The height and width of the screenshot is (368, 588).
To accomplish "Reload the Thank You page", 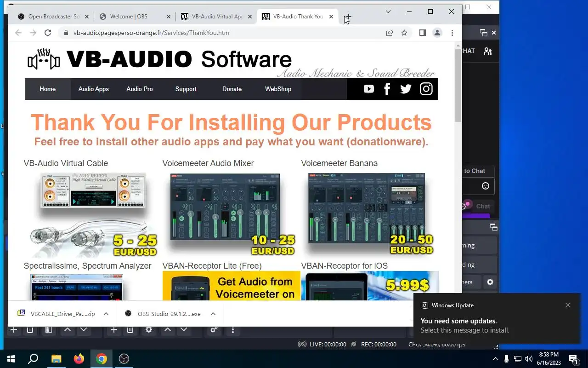I will point(48,33).
